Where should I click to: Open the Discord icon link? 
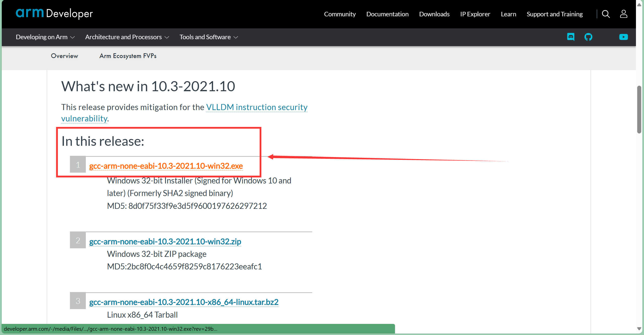click(x=571, y=37)
